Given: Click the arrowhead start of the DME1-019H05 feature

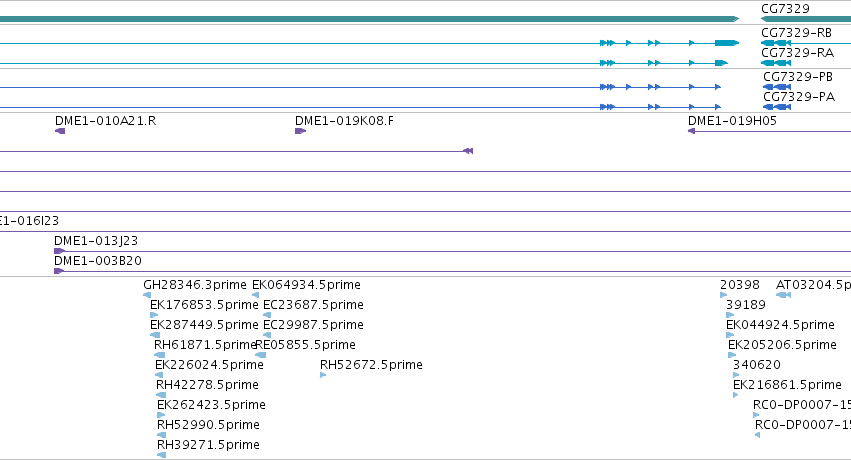Looking at the screenshot, I should [x=691, y=131].
